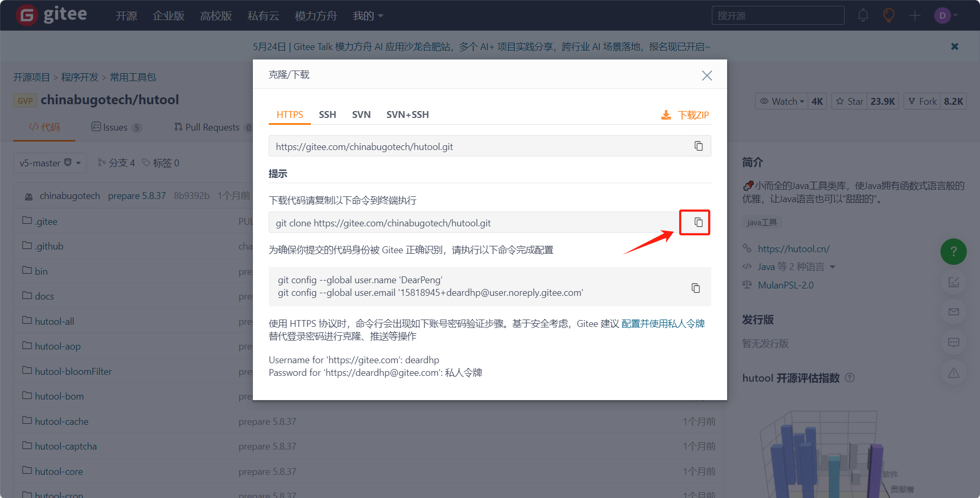
Task: Open the 模力方舟 nav menu item
Action: tap(316, 16)
